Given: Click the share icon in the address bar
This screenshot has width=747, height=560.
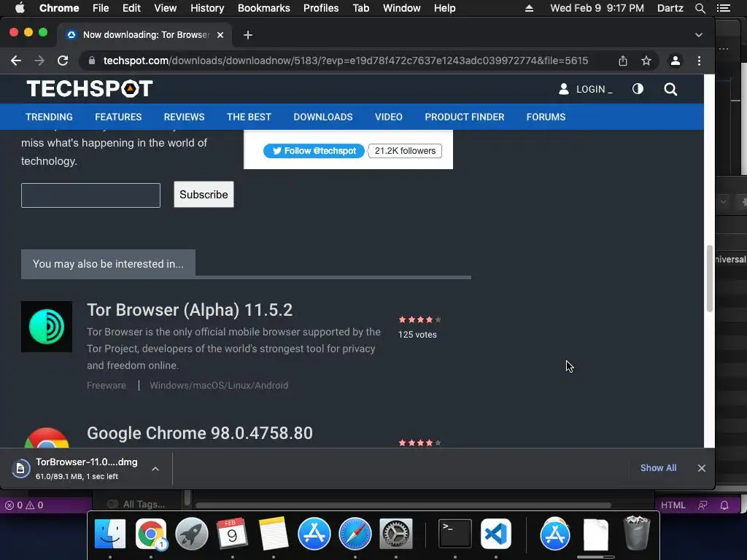Looking at the screenshot, I should tap(623, 61).
